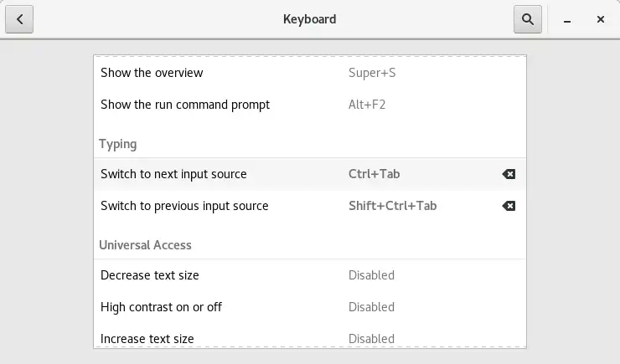Select 'High contrast on or off' row
Image resolution: width=620 pixels, height=364 pixels.
click(x=161, y=307)
